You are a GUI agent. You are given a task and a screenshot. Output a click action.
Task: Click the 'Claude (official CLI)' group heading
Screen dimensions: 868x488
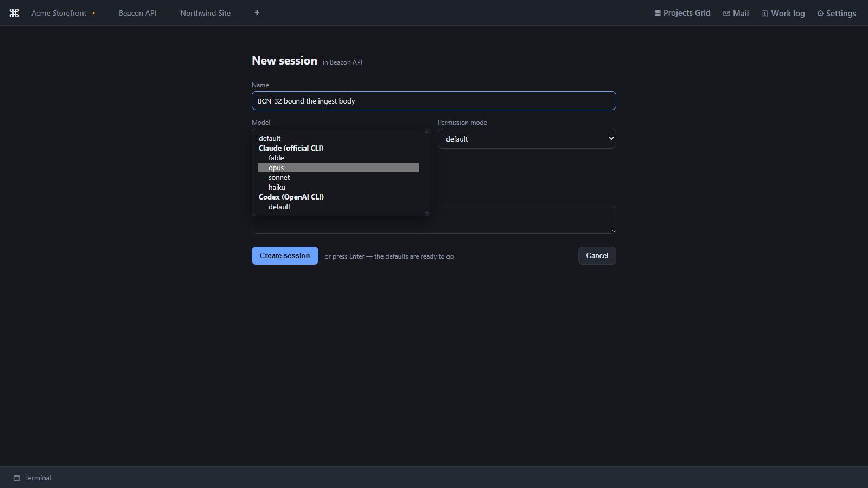[x=291, y=148]
